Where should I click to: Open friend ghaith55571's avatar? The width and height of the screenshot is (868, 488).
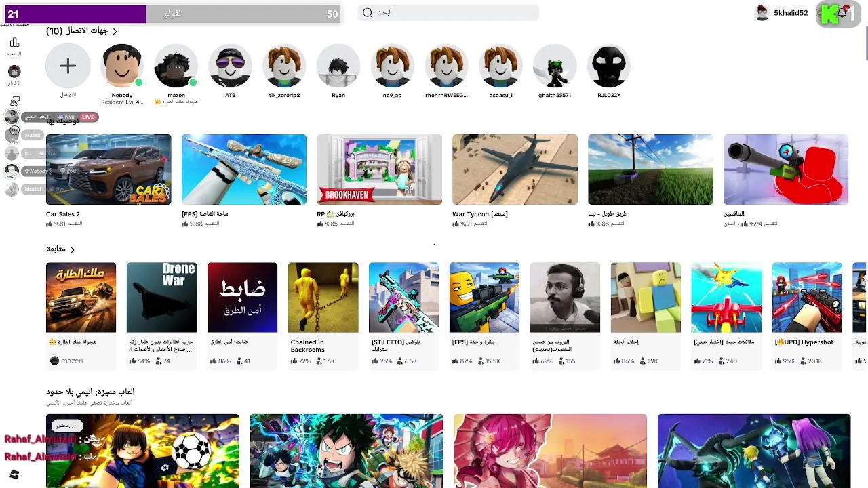click(555, 66)
